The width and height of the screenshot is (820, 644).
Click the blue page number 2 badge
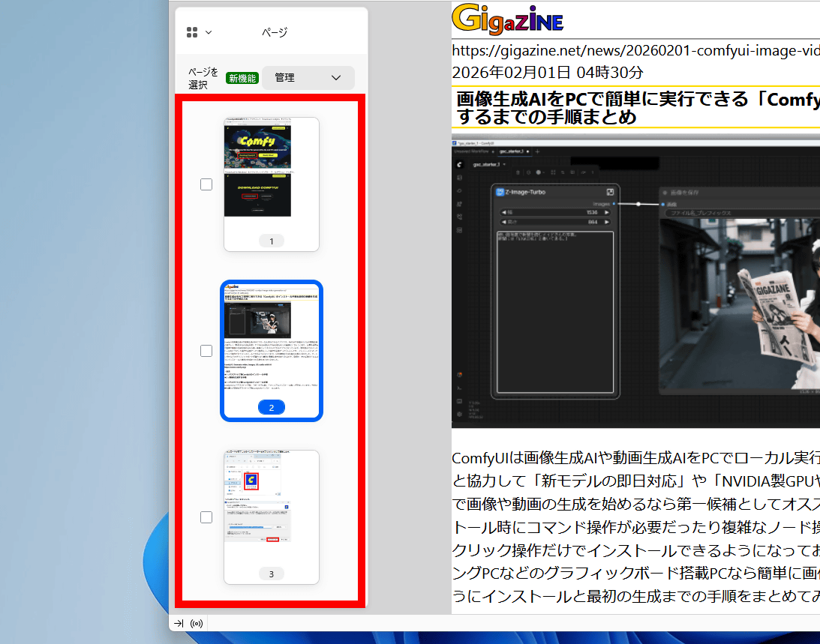click(x=272, y=408)
